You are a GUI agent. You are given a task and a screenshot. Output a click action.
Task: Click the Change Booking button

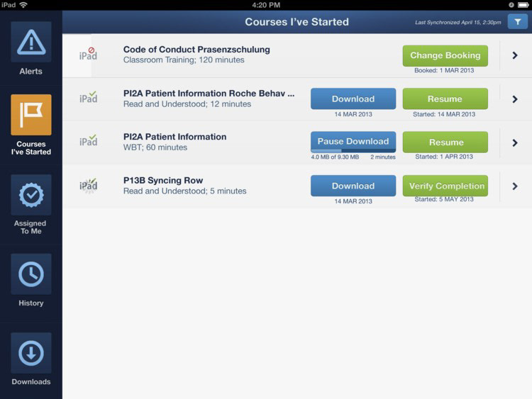[x=445, y=55]
